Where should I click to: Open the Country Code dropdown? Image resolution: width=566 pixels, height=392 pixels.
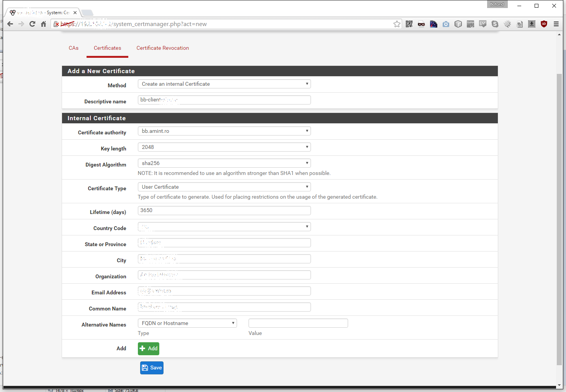tap(224, 227)
